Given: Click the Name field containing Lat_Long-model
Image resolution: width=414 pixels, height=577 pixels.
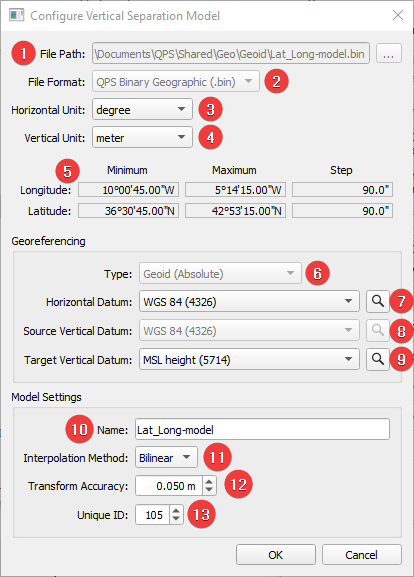Looking at the screenshot, I should (x=262, y=429).
